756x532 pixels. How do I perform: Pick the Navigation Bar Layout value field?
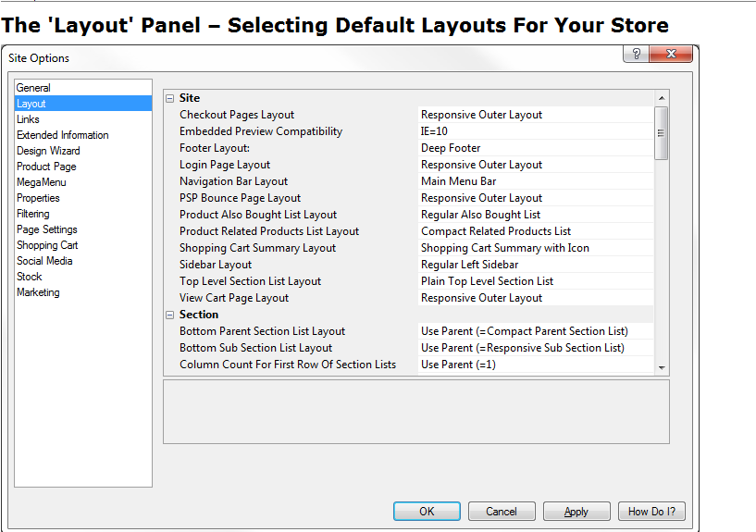(535, 181)
